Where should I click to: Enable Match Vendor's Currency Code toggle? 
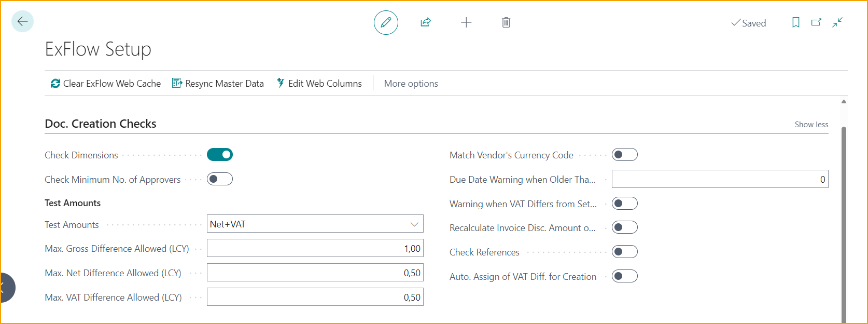[x=625, y=155]
